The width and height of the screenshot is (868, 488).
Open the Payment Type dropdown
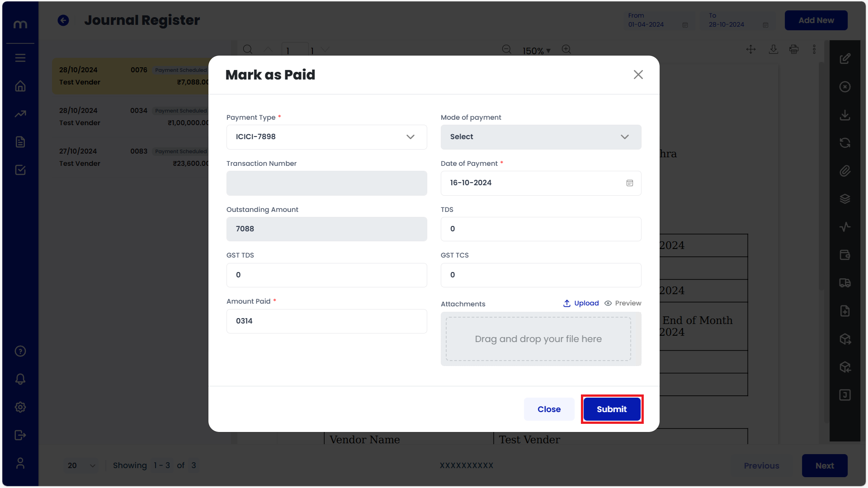(326, 137)
